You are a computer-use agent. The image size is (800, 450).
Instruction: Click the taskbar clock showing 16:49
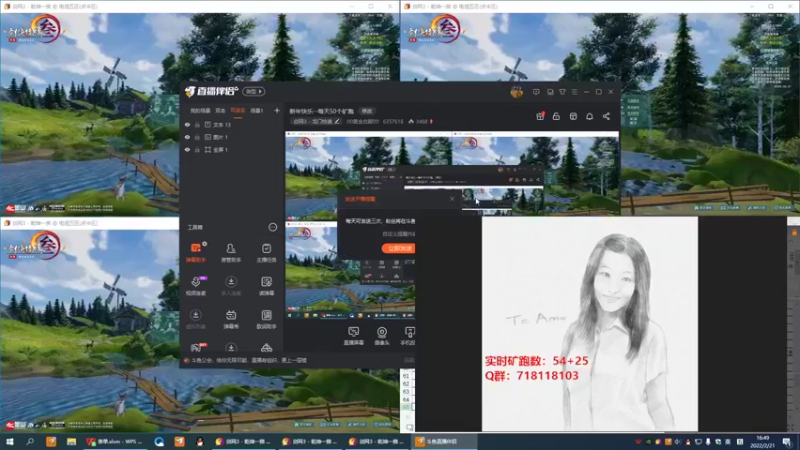point(762,441)
